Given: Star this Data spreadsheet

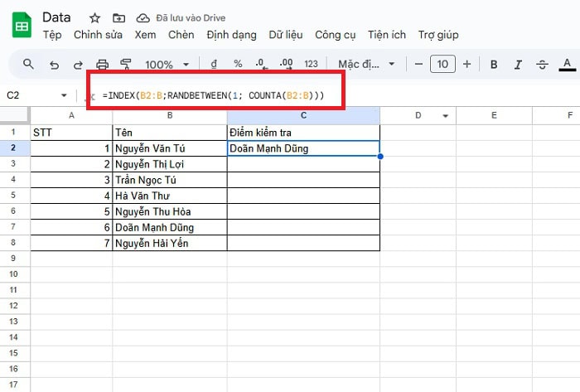Looking at the screenshot, I should point(94,17).
